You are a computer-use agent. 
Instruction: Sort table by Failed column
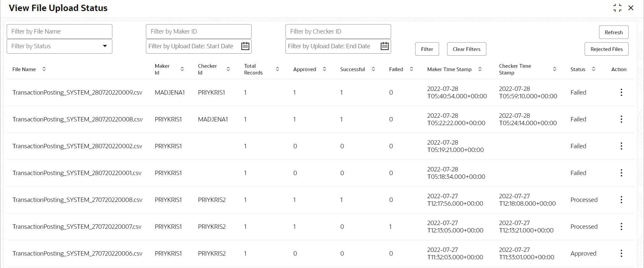tap(411, 69)
